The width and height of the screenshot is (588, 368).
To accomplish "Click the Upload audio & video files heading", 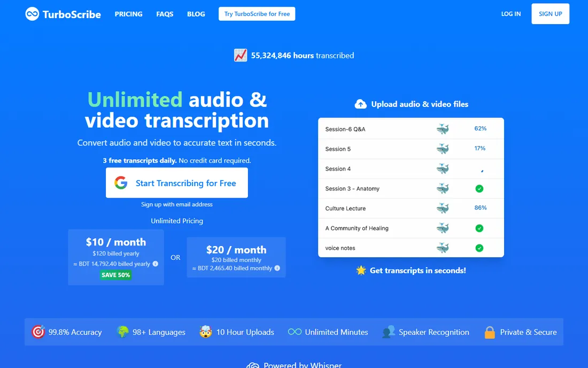I will (x=420, y=104).
